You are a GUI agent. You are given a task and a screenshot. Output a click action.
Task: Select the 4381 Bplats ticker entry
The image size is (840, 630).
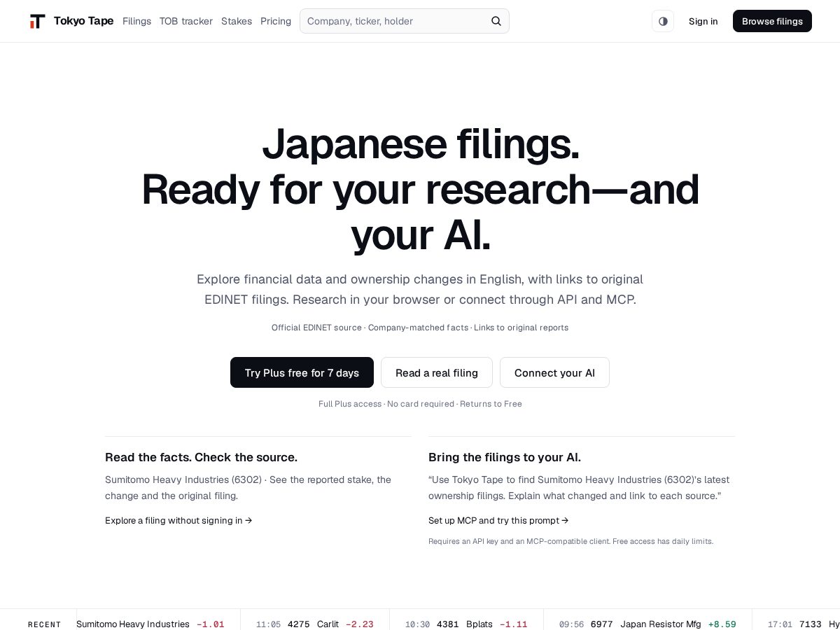(466, 624)
